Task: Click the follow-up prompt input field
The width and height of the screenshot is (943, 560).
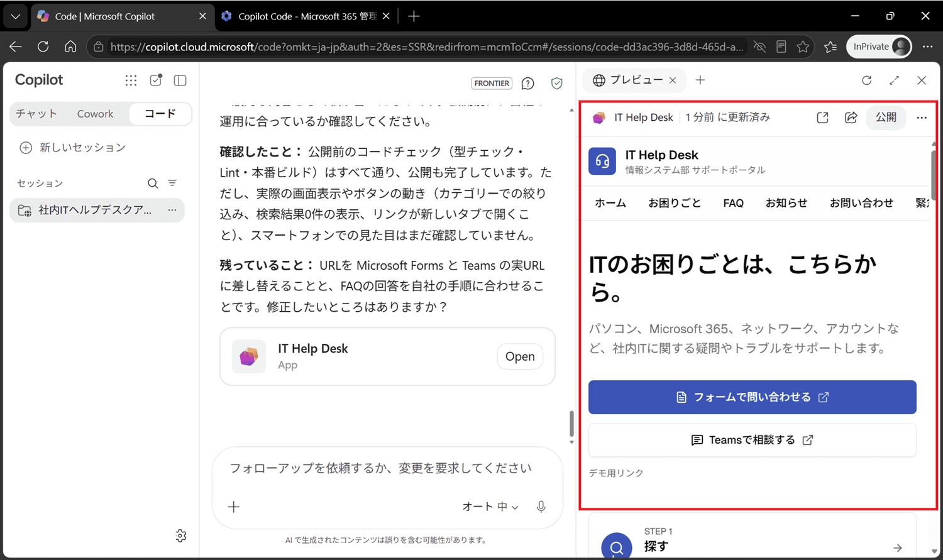Action: coord(380,468)
